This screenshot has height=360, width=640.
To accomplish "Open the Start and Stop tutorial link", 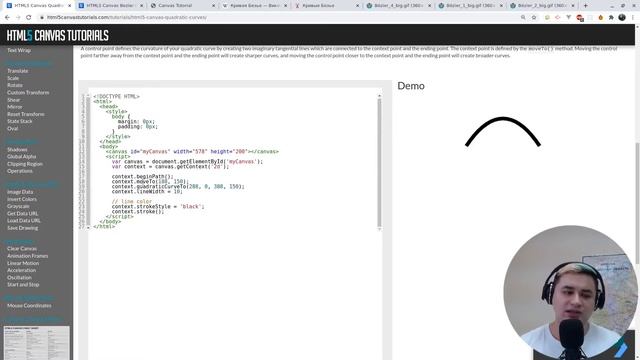I will (x=23, y=285).
